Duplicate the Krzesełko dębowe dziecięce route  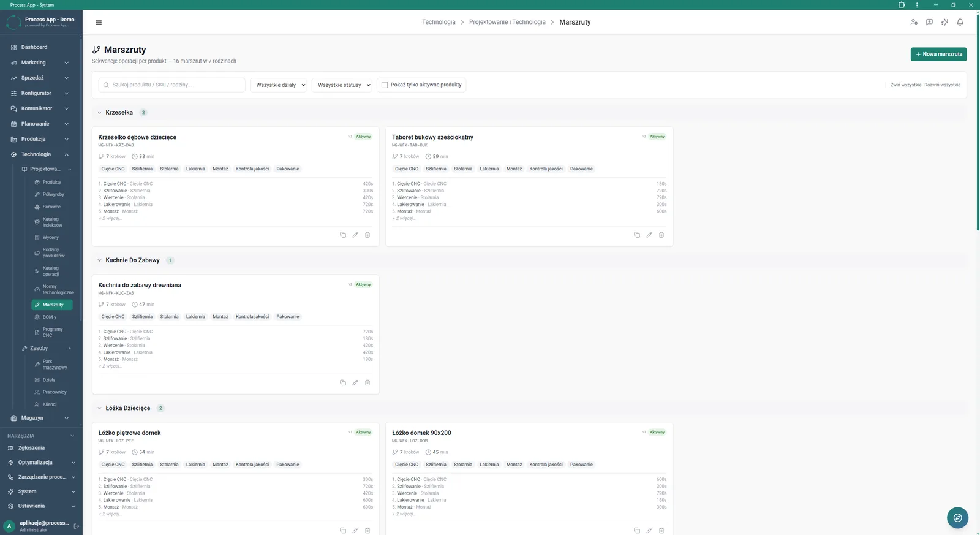pyautogui.click(x=343, y=235)
